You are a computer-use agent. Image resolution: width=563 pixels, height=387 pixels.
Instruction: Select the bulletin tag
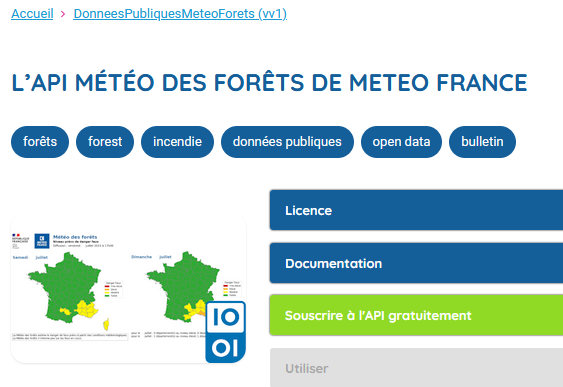(482, 142)
